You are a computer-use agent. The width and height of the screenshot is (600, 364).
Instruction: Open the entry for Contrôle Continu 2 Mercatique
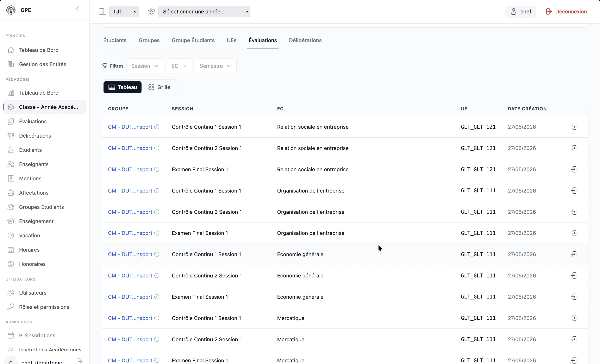coord(574,339)
